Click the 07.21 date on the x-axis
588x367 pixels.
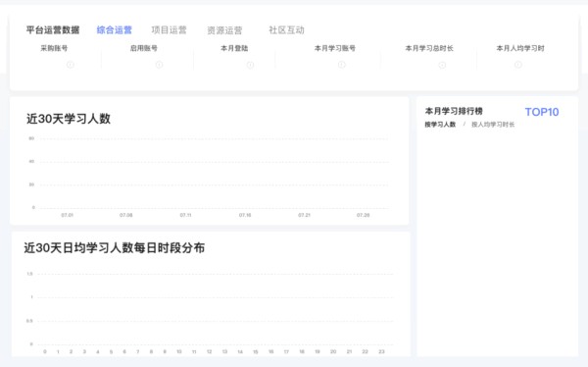[304, 215]
